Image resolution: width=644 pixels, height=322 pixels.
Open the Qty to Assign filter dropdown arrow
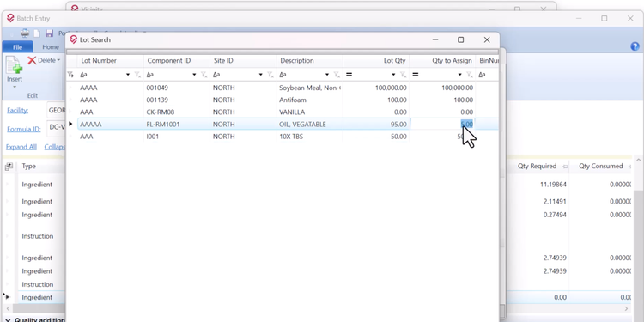(x=459, y=75)
